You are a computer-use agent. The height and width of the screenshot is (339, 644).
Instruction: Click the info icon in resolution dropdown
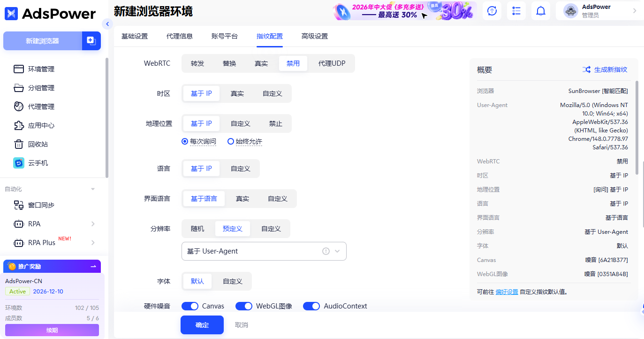click(x=326, y=251)
